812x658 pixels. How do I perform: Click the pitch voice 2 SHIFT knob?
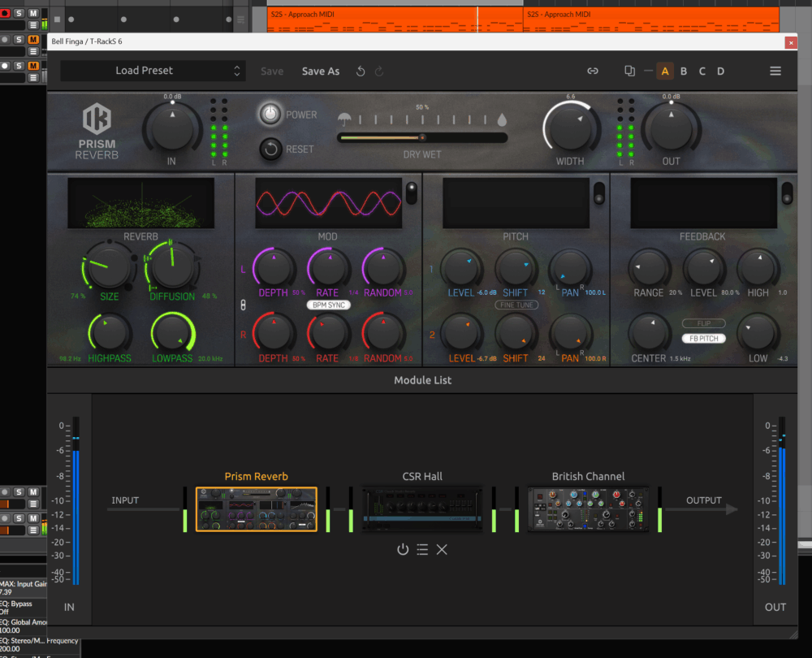(516, 333)
